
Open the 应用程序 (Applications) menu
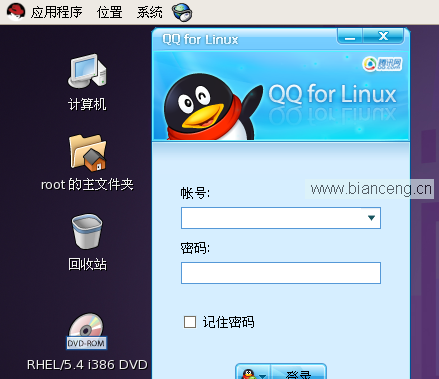pos(56,13)
